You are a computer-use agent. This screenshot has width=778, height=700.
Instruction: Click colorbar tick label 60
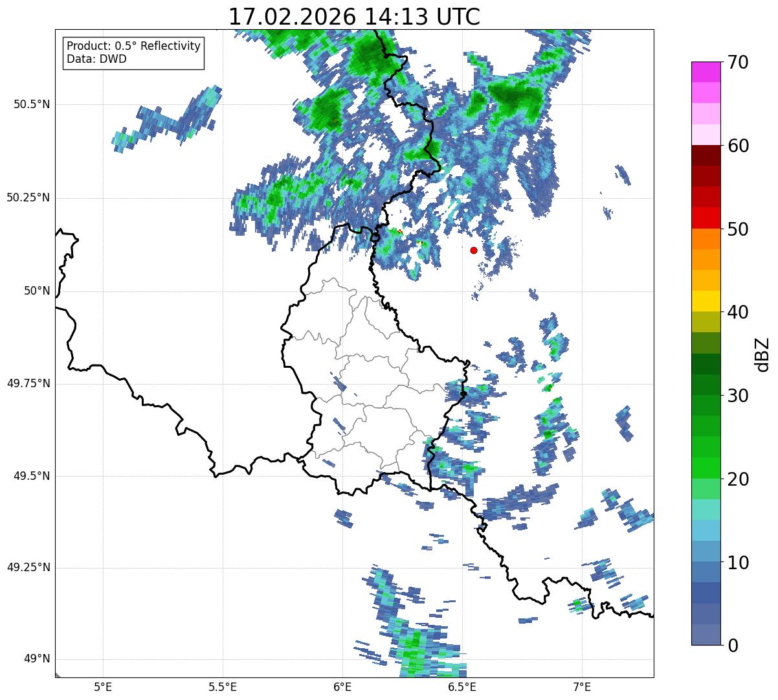(x=737, y=146)
